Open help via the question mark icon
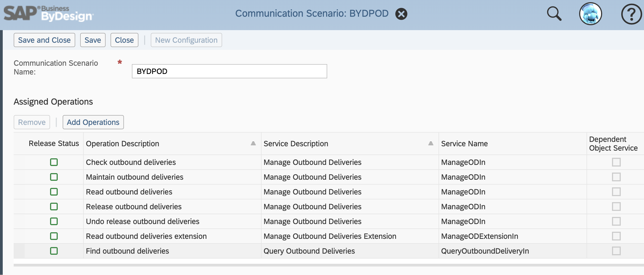This screenshot has width=644, height=275. point(631,13)
